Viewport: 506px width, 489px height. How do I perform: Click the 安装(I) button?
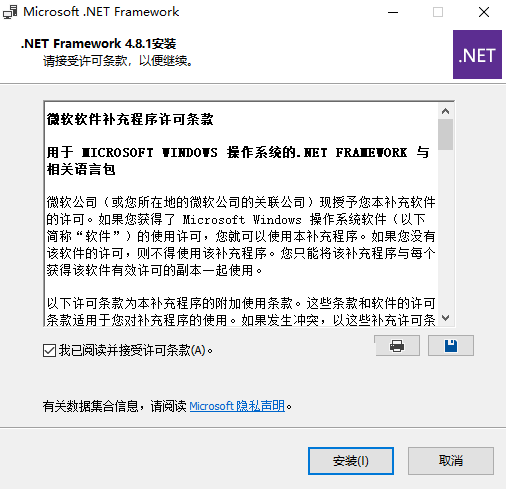pos(351,461)
